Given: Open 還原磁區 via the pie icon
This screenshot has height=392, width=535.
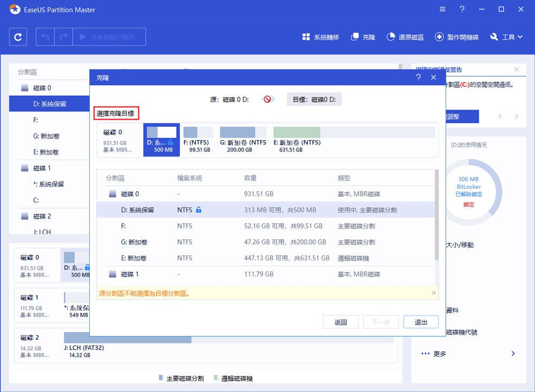Looking at the screenshot, I should tap(390, 37).
